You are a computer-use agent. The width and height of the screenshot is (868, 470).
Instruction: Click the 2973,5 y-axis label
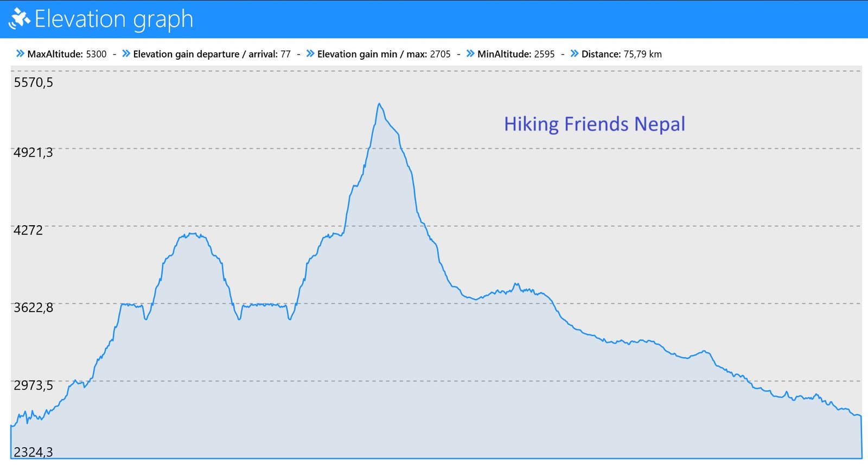pyautogui.click(x=34, y=385)
